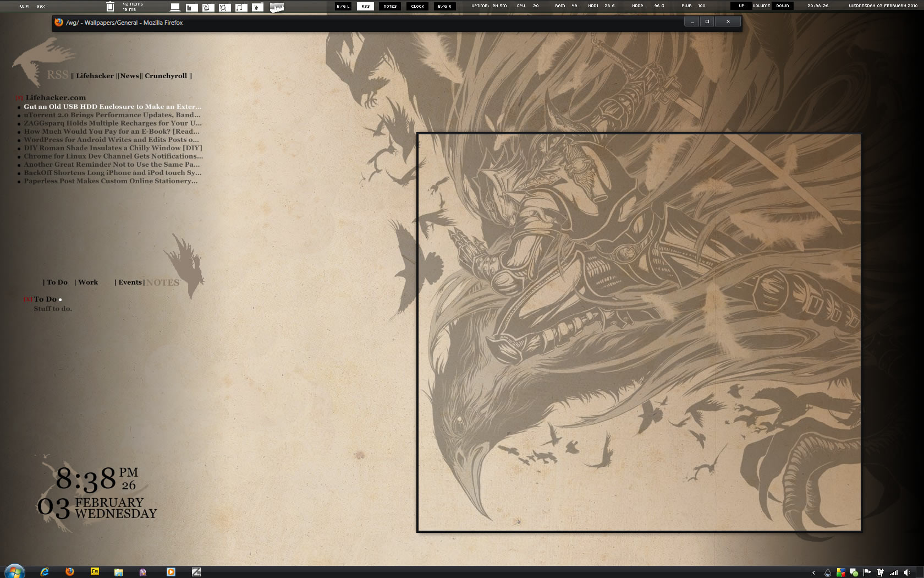This screenshot has width=924, height=578.
Task: Open 'WordPress for Android Writes and Edits' article
Action: (x=111, y=140)
